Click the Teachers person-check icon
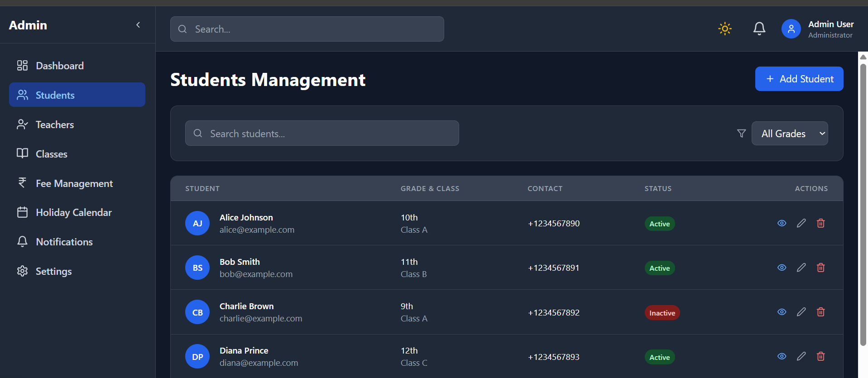Viewport: 868px width, 378px height. (22, 124)
